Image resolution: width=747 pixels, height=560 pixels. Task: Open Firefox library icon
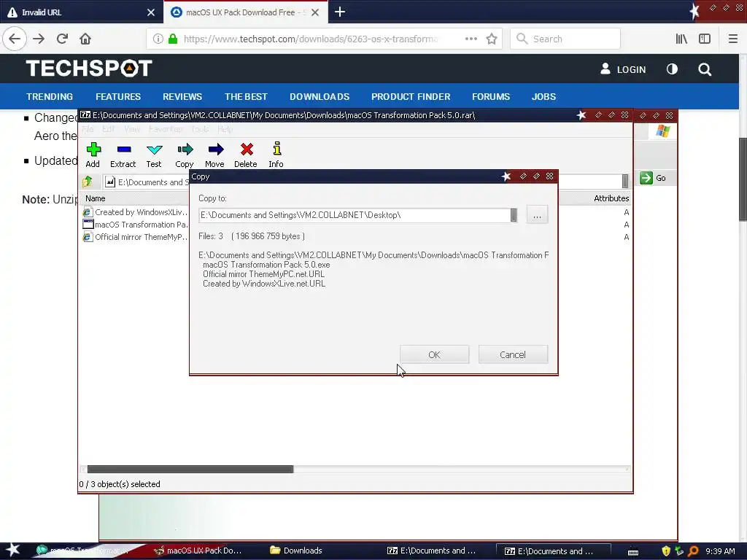[x=682, y=39]
